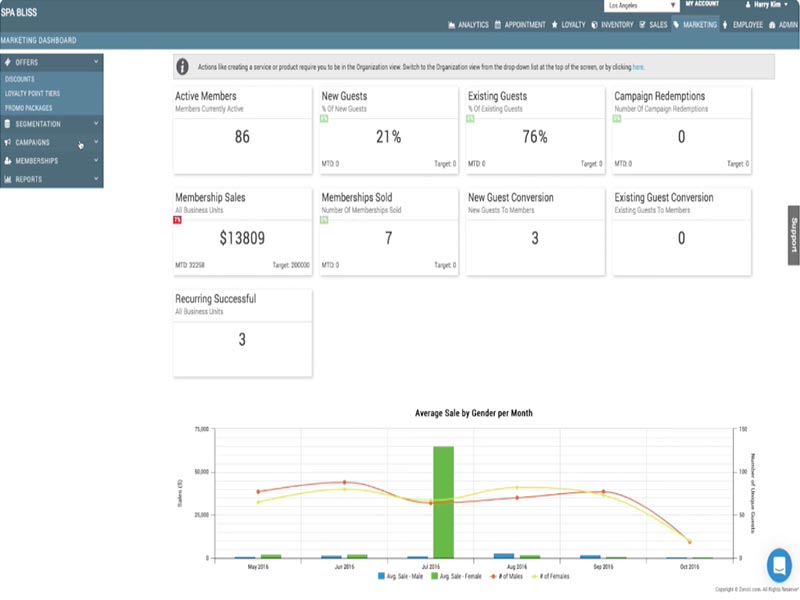Click the 'here' link in the notice
The height and width of the screenshot is (600, 800).
coord(638,67)
